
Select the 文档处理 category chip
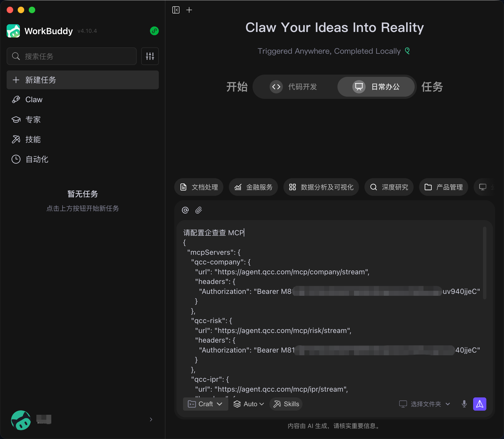[199, 187]
